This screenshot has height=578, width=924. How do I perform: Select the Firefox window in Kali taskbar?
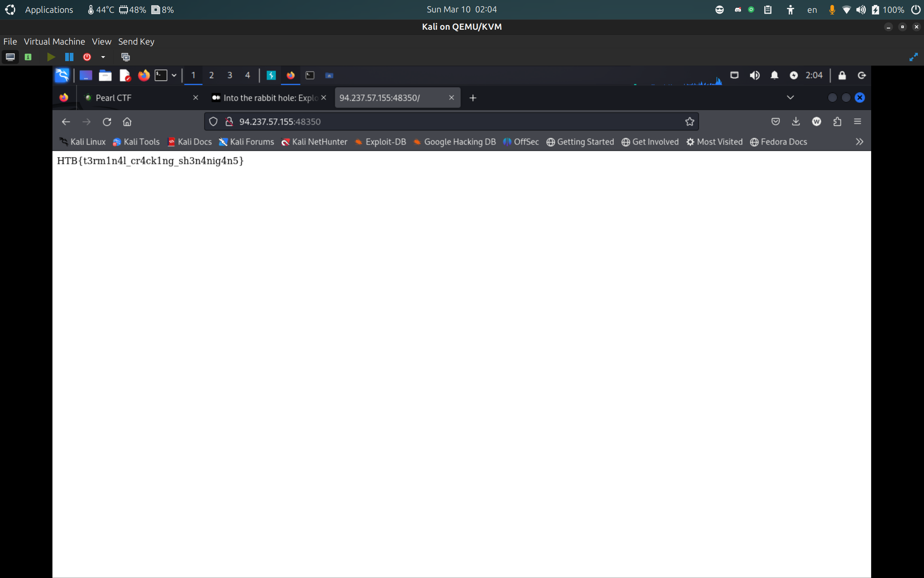point(290,75)
